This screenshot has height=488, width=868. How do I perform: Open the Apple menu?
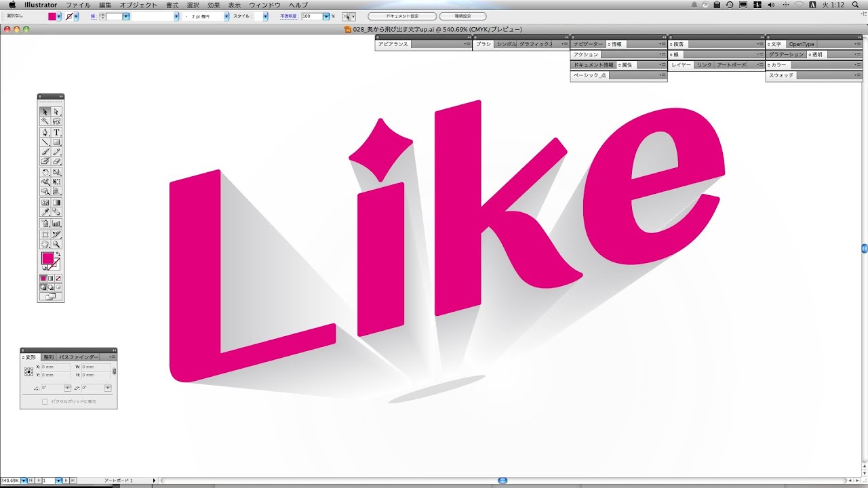click(12, 5)
